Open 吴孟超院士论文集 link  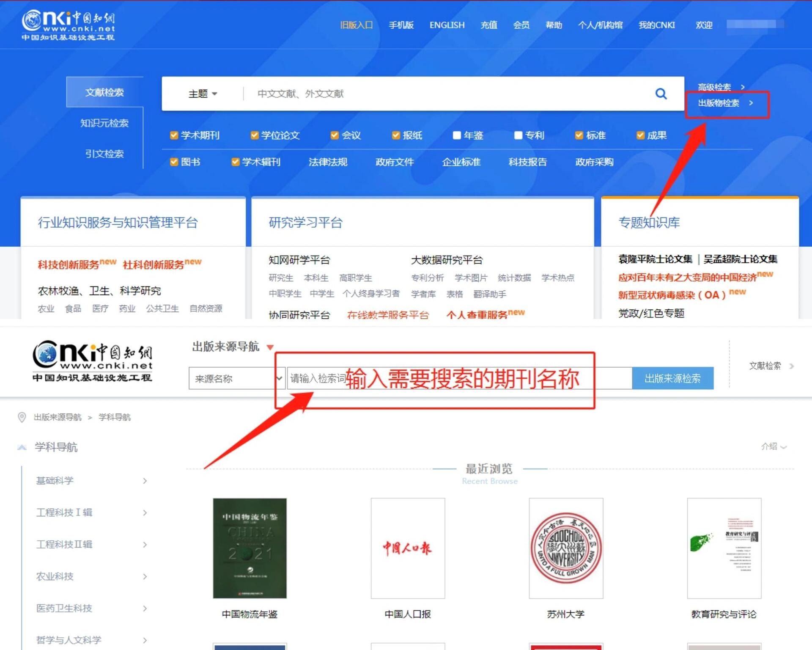(741, 259)
